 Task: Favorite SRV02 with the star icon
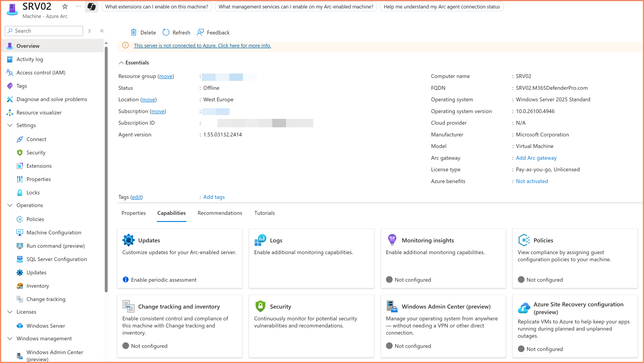[65, 6]
